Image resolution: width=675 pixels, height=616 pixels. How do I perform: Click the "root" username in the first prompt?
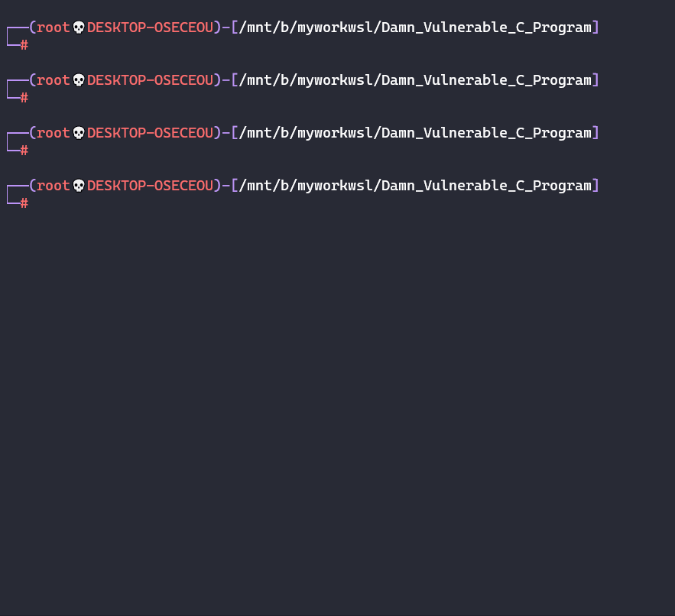54,28
